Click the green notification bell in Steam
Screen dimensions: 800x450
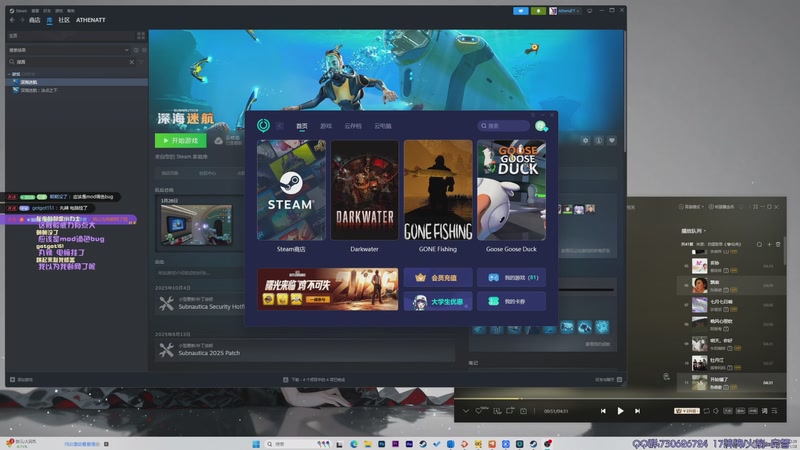tap(538, 11)
